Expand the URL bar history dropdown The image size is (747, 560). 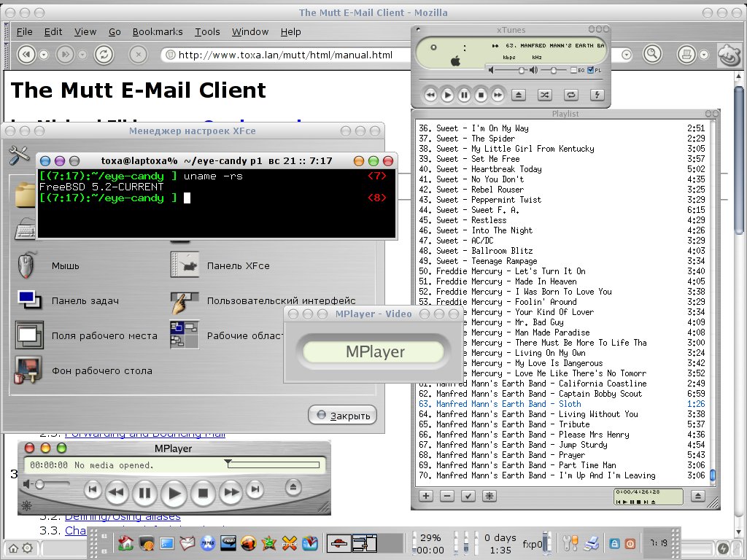pyautogui.click(x=626, y=55)
